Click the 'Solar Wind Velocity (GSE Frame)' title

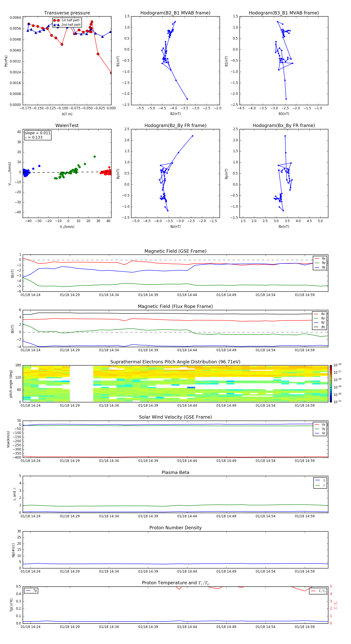pos(175,417)
